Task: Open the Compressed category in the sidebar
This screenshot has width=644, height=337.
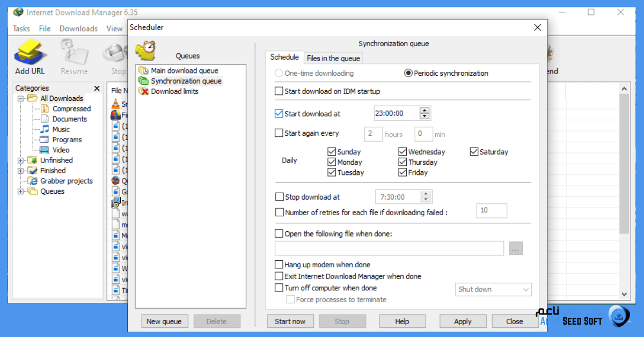Action: [x=72, y=108]
